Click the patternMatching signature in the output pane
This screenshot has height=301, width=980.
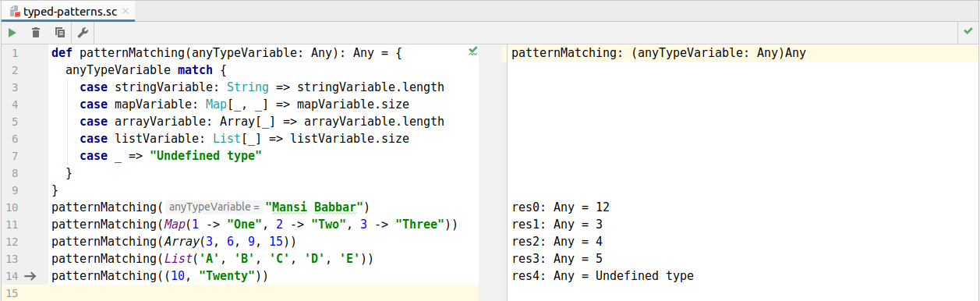(659, 53)
